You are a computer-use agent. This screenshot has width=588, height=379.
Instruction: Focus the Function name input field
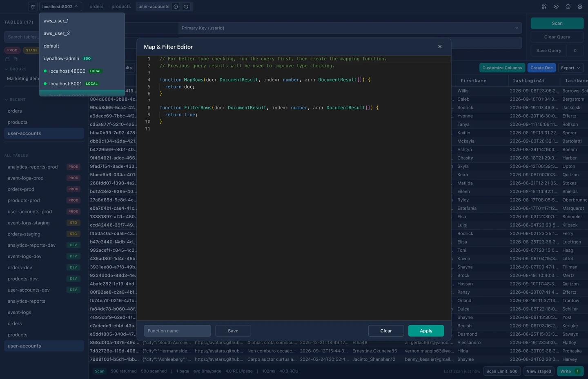coord(177,331)
